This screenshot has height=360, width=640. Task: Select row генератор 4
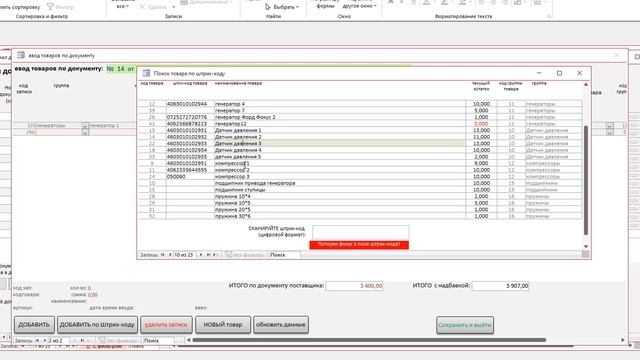360,104
